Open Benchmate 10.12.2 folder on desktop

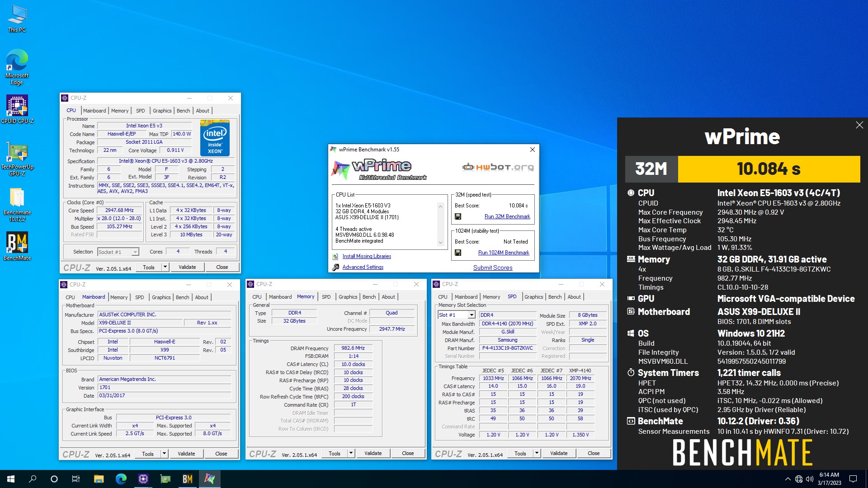tap(17, 204)
